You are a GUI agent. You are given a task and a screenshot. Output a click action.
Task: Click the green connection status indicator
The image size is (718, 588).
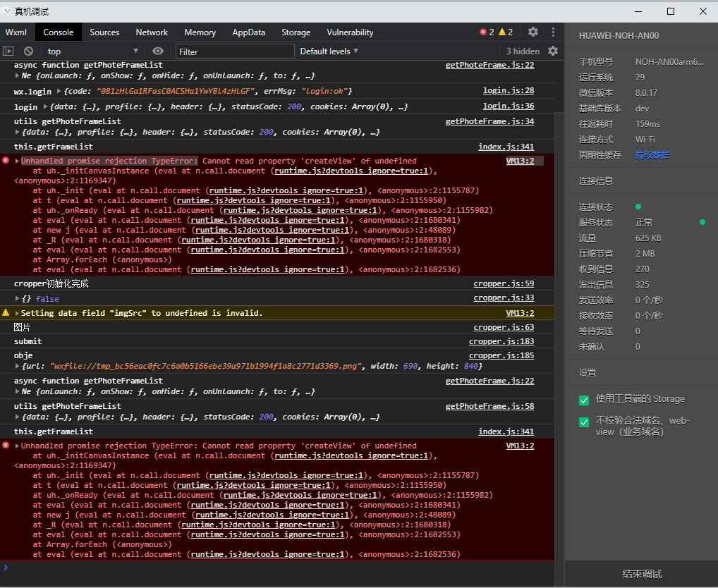tap(638, 207)
